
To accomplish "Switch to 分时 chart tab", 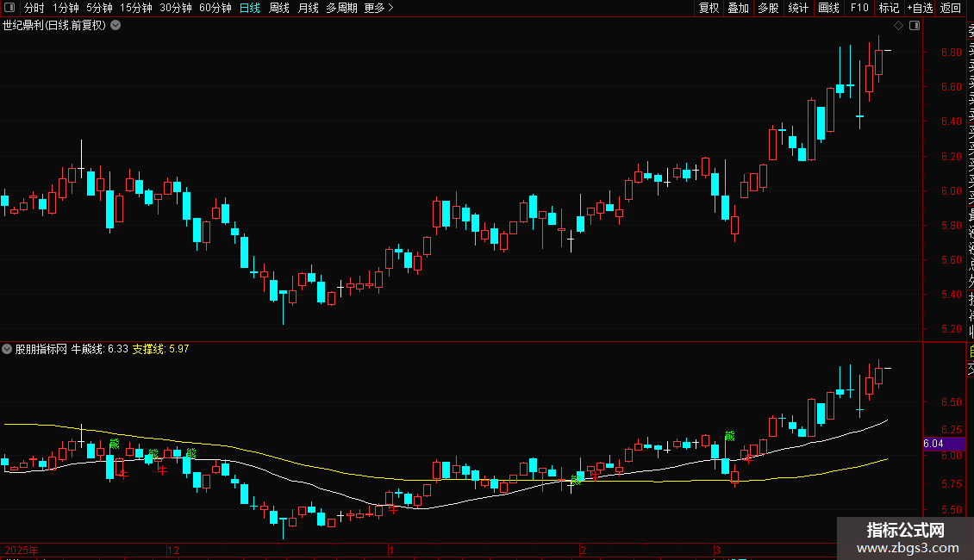I will [x=34, y=8].
